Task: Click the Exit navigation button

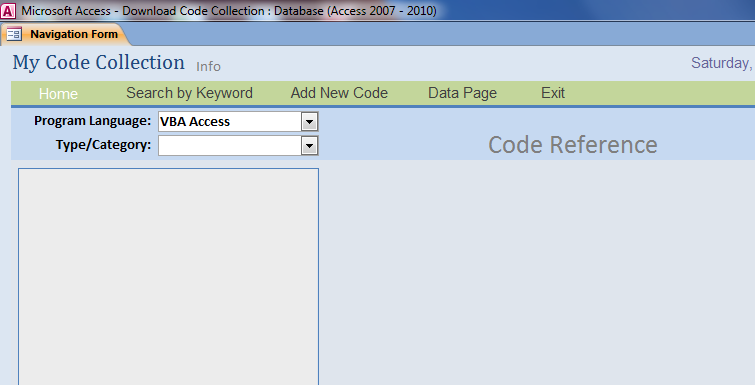Action: [553, 93]
